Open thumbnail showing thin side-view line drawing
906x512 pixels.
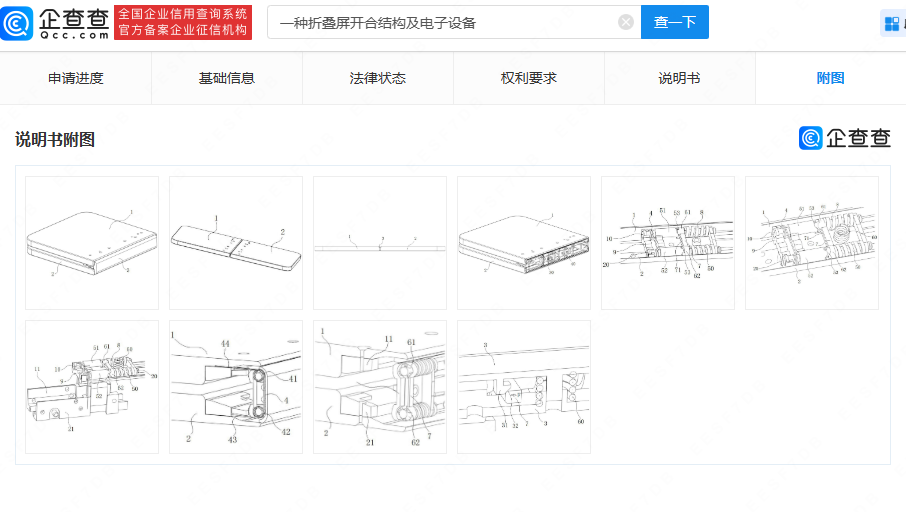tap(380, 243)
